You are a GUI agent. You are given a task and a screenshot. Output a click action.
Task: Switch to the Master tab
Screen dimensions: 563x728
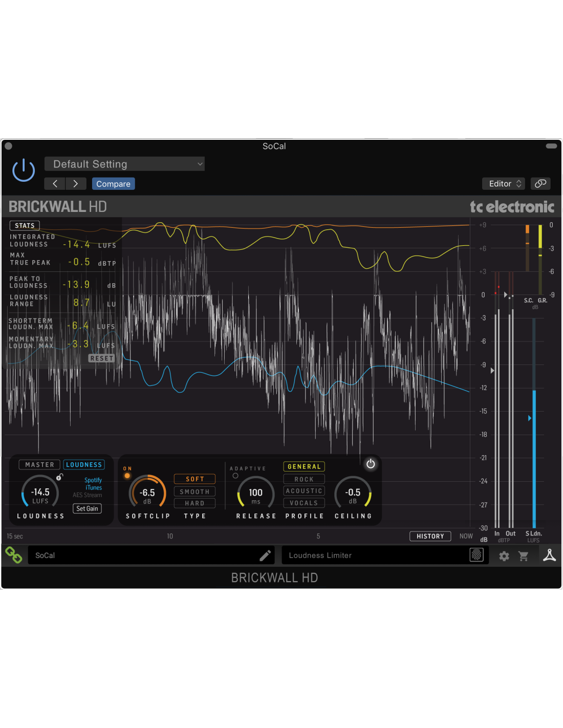pyautogui.click(x=40, y=465)
